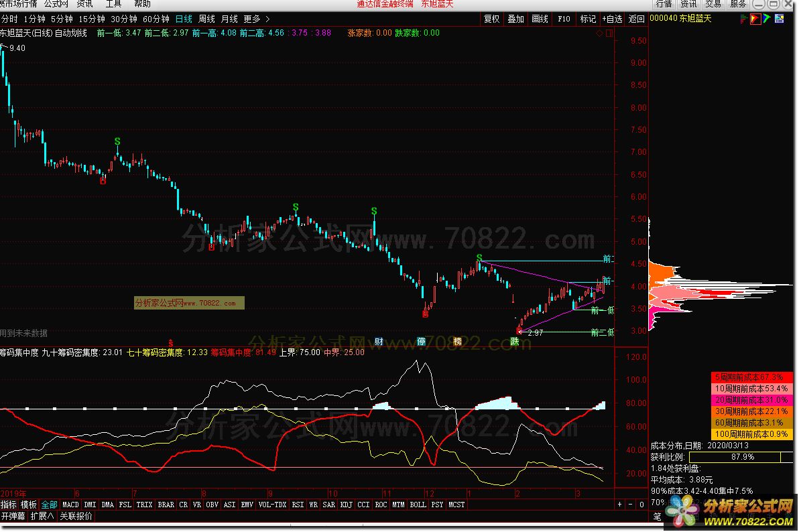This screenshot has width=799, height=532.
Task: Click the green S signal near 4.50
Action: tap(479, 257)
